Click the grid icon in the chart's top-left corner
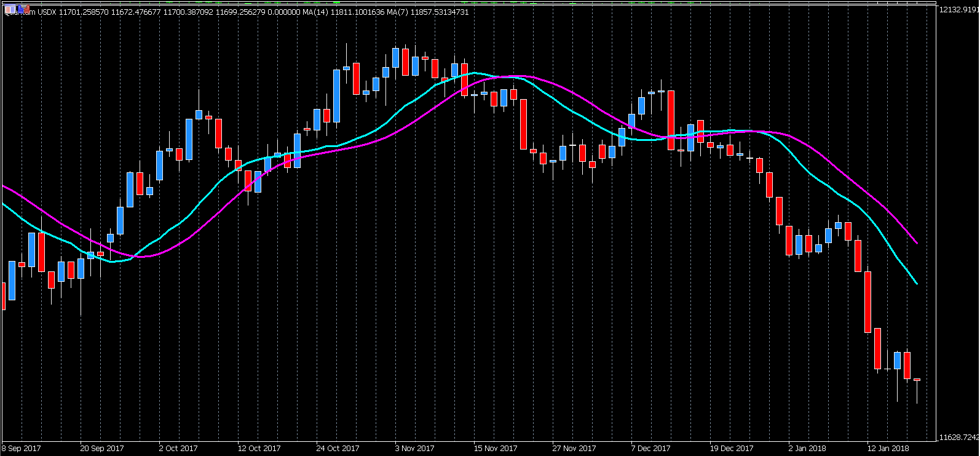Image resolution: width=980 pixels, height=456 pixels. 10,9
